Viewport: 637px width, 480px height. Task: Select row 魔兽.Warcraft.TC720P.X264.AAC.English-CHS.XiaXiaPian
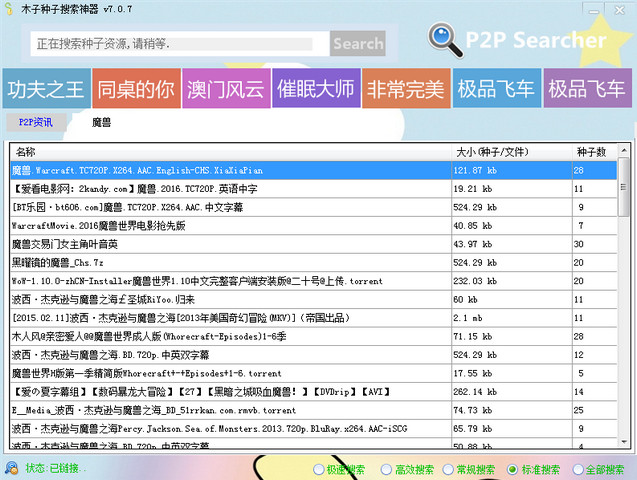[313, 170]
